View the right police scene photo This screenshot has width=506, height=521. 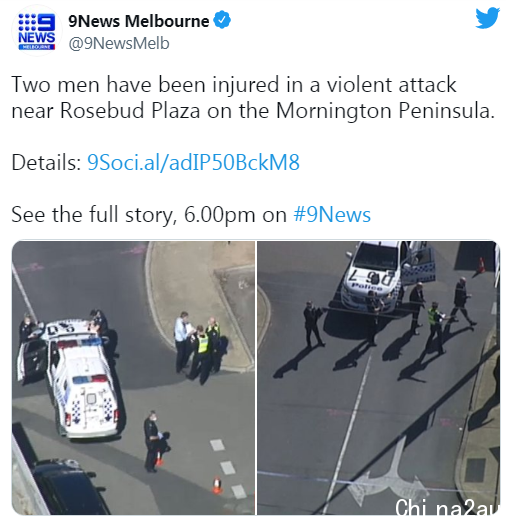(378, 378)
